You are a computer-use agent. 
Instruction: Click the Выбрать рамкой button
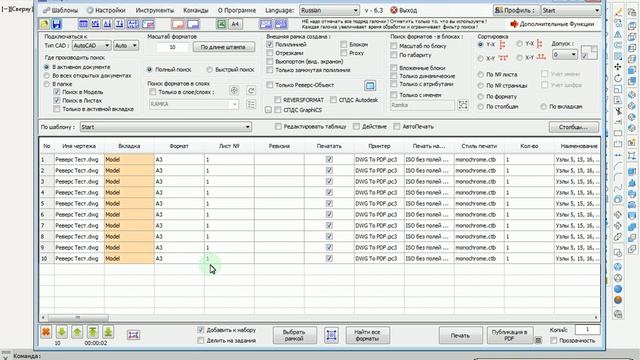pyautogui.click(x=294, y=335)
